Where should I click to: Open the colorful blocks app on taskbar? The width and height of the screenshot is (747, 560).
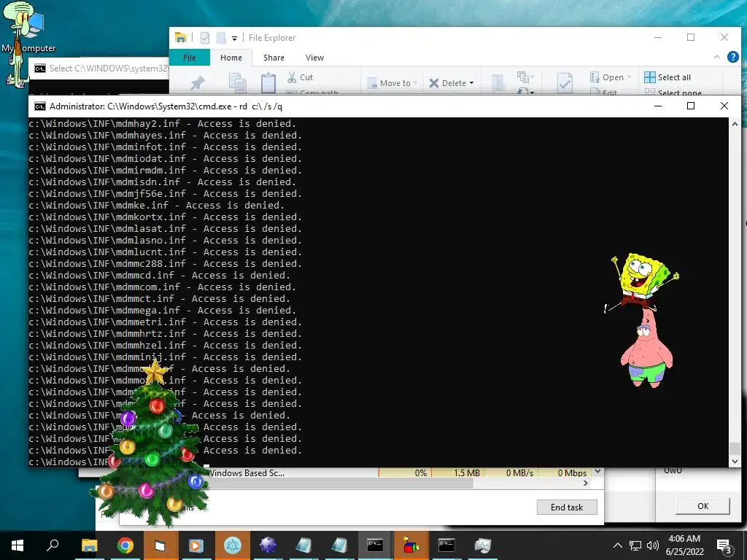tap(411, 545)
